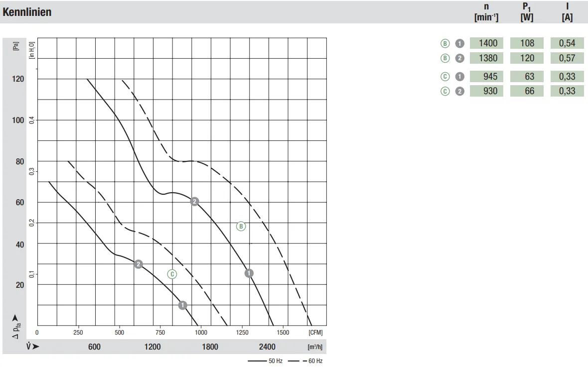Click the green circled B in table row 1380
588x368 pixels.
pyautogui.click(x=445, y=58)
